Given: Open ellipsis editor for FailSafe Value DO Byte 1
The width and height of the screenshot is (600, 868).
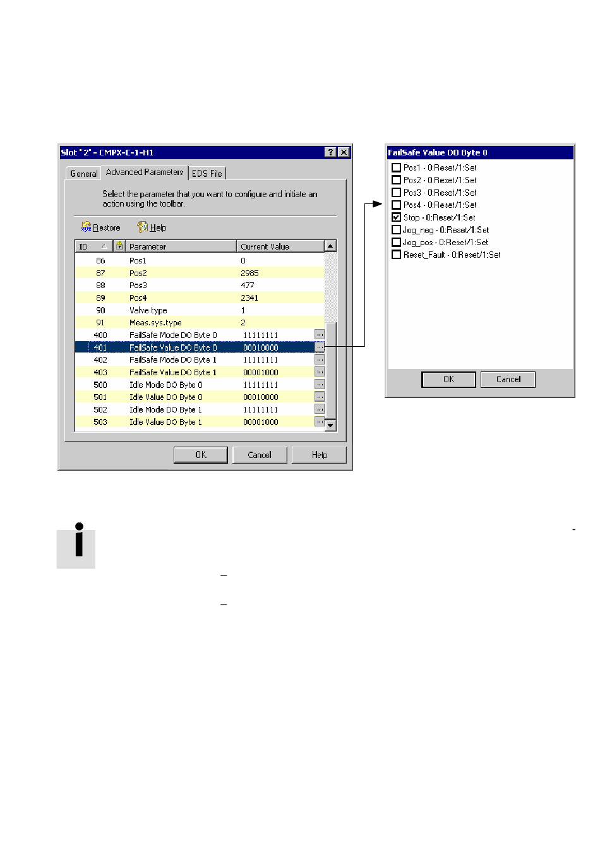Looking at the screenshot, I should (x=320, y=372).
